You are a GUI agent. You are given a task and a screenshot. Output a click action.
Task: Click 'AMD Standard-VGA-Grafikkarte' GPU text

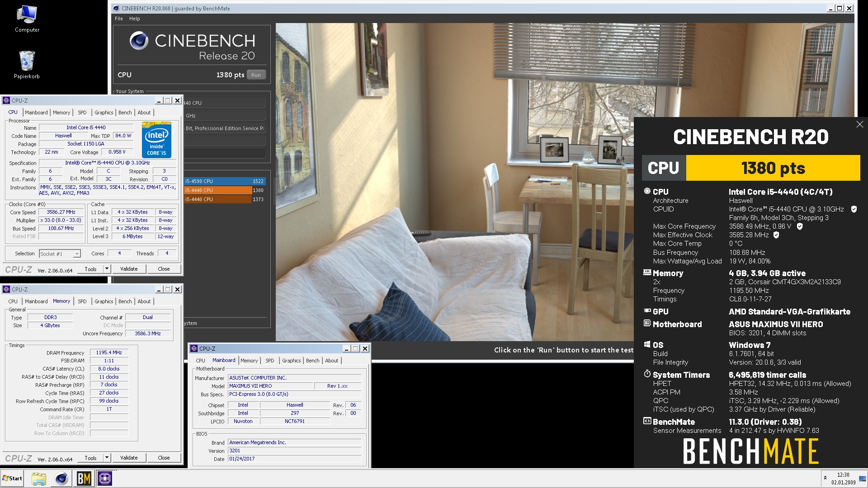pos(789,311)
